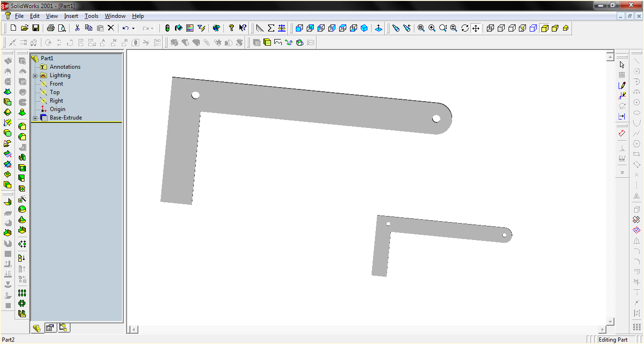Click the horizontal scrollbar right arrow

click(602, 329)
